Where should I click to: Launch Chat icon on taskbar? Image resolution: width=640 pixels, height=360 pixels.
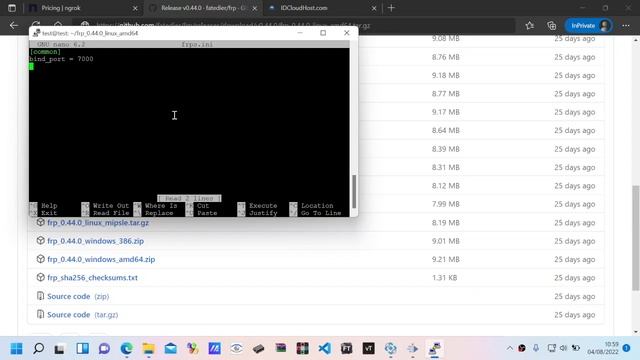click(x=104, y=349)
